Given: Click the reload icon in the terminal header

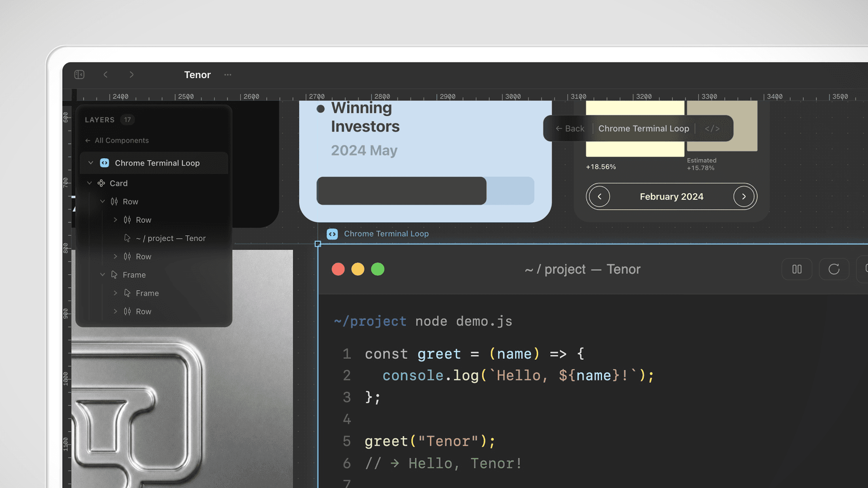Looking at the screenshot, I should pyautogui.click(x=834, y=269).
